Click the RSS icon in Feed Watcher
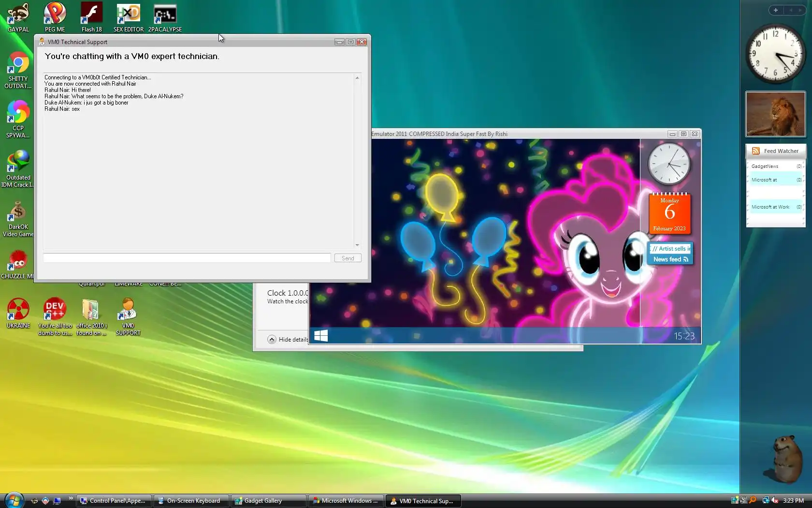The height and width of the screenshot is (508, 812). (x=755, y=151)
